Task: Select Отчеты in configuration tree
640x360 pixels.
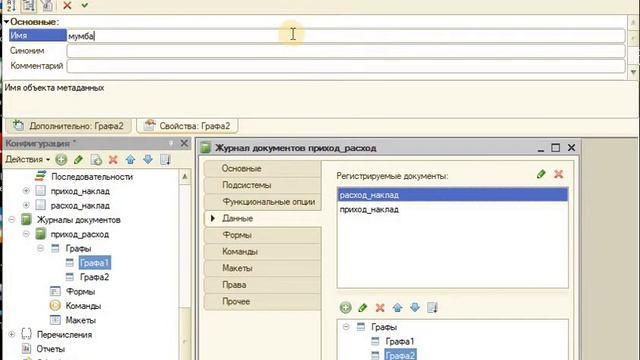Action: click(51, 349)
